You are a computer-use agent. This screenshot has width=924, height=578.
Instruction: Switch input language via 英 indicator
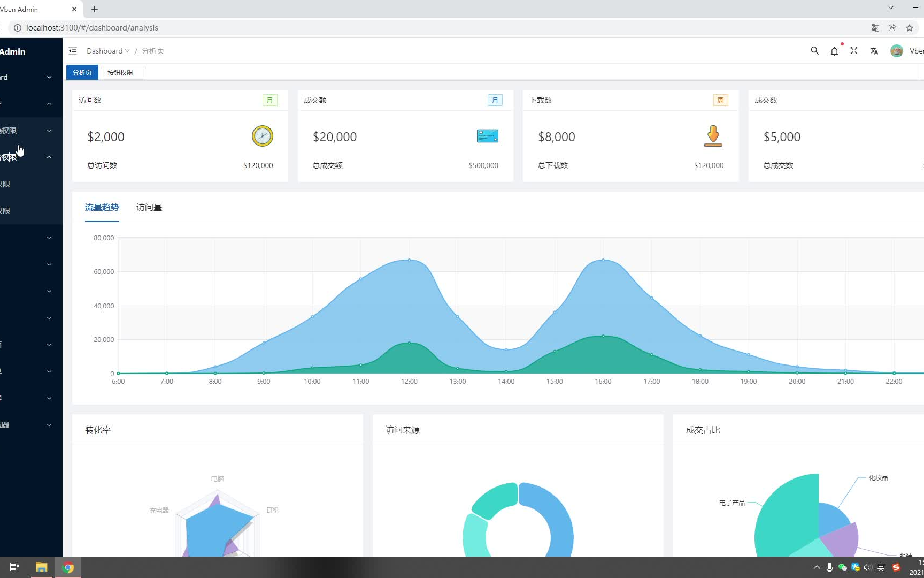tap(881, 567)
